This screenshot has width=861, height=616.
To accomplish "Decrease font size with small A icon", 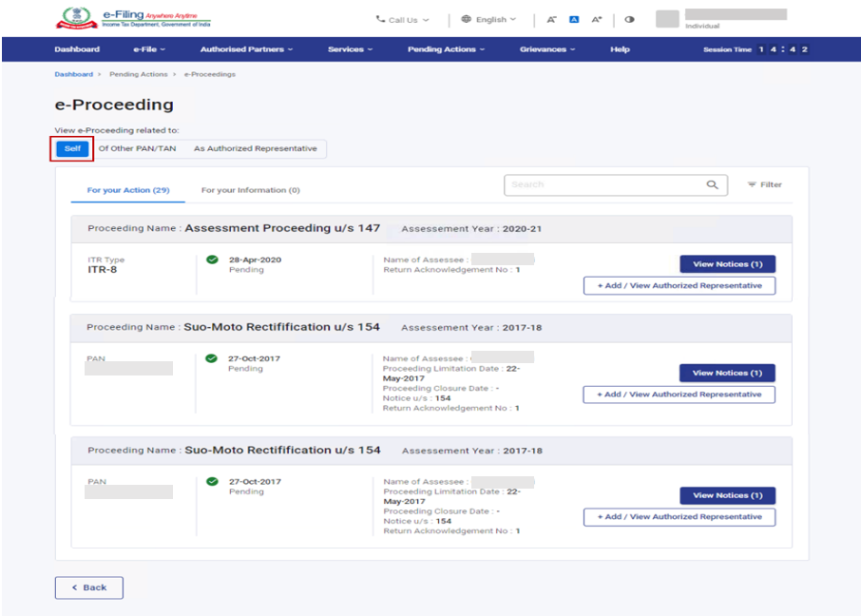I will [x=552, y=20].
